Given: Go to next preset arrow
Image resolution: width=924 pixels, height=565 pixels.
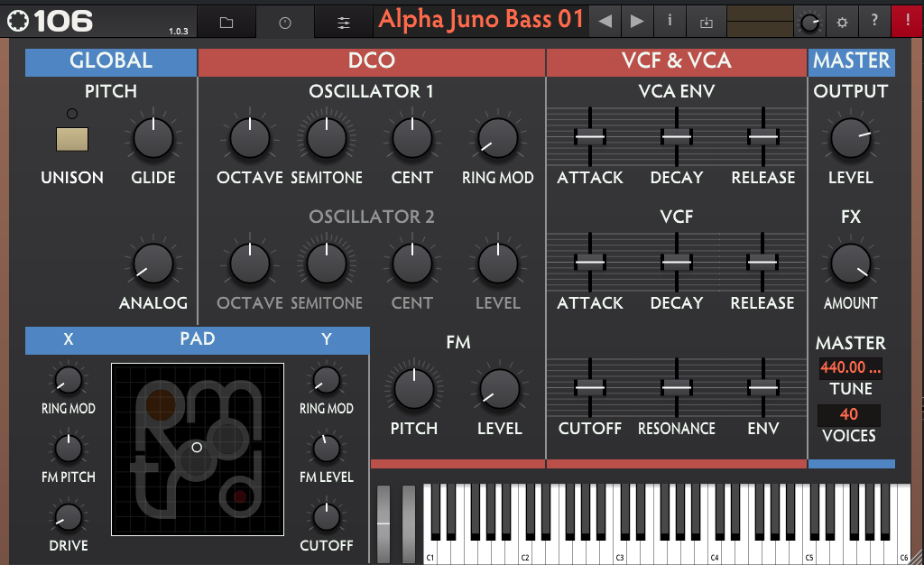Looking at the screenshot, I should [637, 22].
